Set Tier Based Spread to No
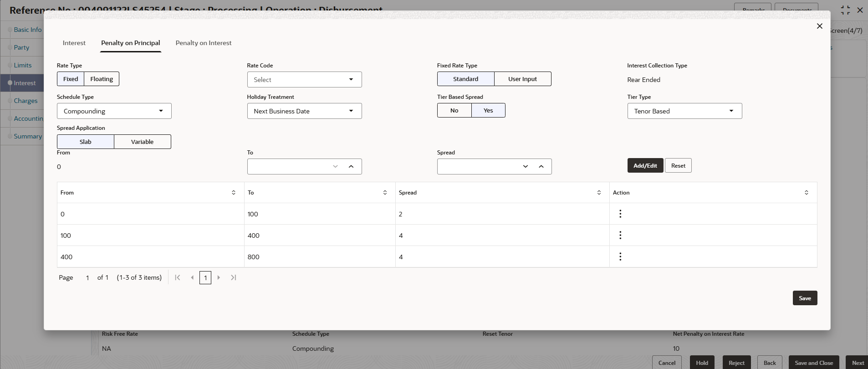Image resolution: width=868 pixels, height=369 pixels. pyautogui.click(x=454, y=110)
